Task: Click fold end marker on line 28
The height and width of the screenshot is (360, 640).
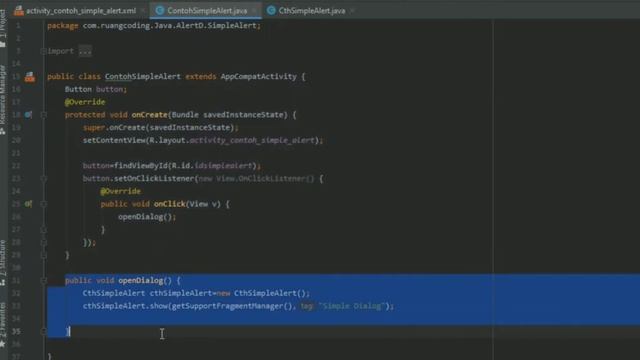Action: [43, 242]
